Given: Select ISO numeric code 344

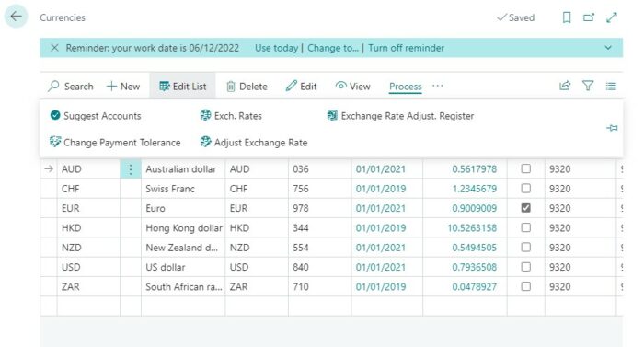Looking at the screenshot, I should [x=320, y=227].
